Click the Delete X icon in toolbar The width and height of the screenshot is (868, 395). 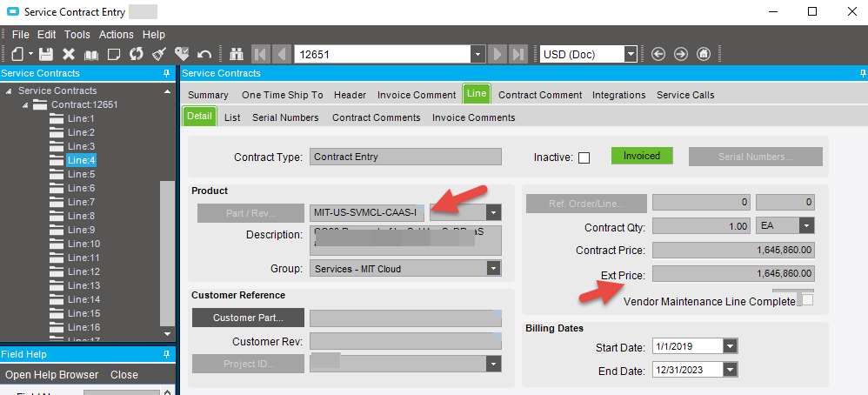tap(69, 54)
